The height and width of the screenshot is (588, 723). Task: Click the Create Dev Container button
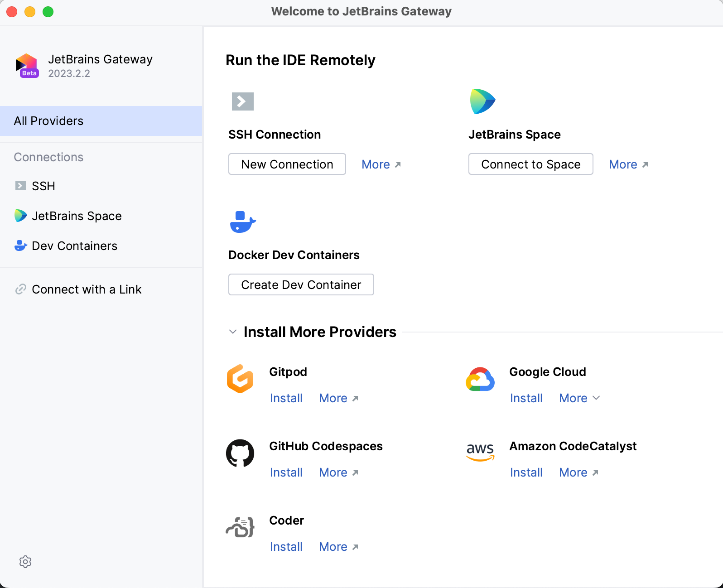coord(301,284)
